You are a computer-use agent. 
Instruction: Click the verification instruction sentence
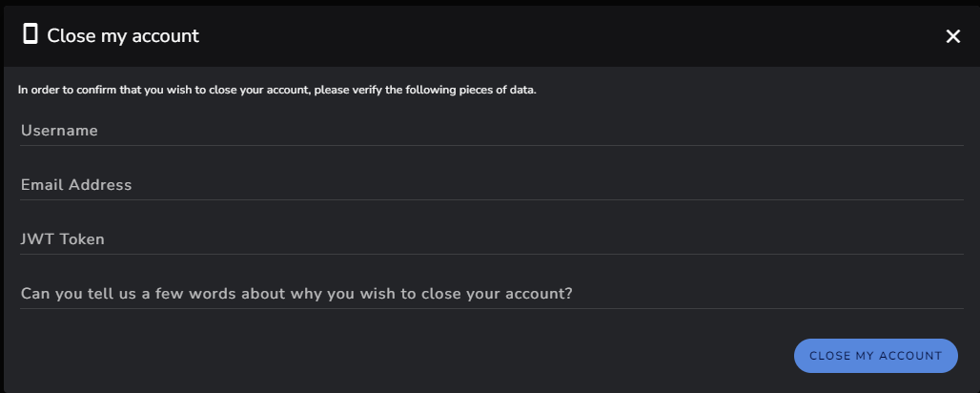click(x=276, y=90)
